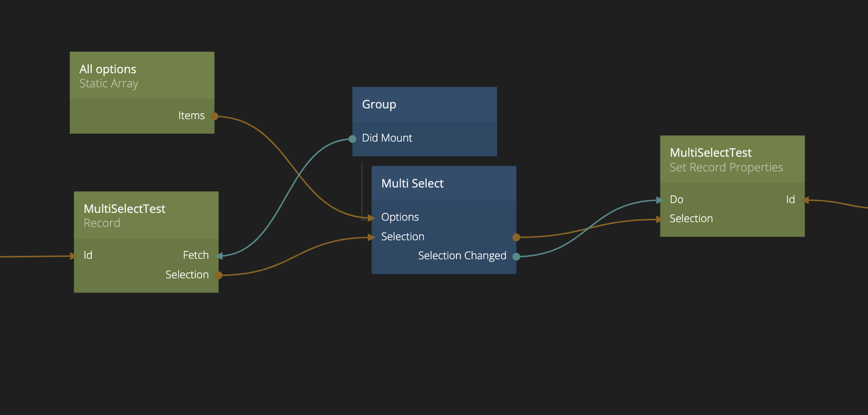
Task: Click the Items label on All options
Action: (x=191, y=116)
